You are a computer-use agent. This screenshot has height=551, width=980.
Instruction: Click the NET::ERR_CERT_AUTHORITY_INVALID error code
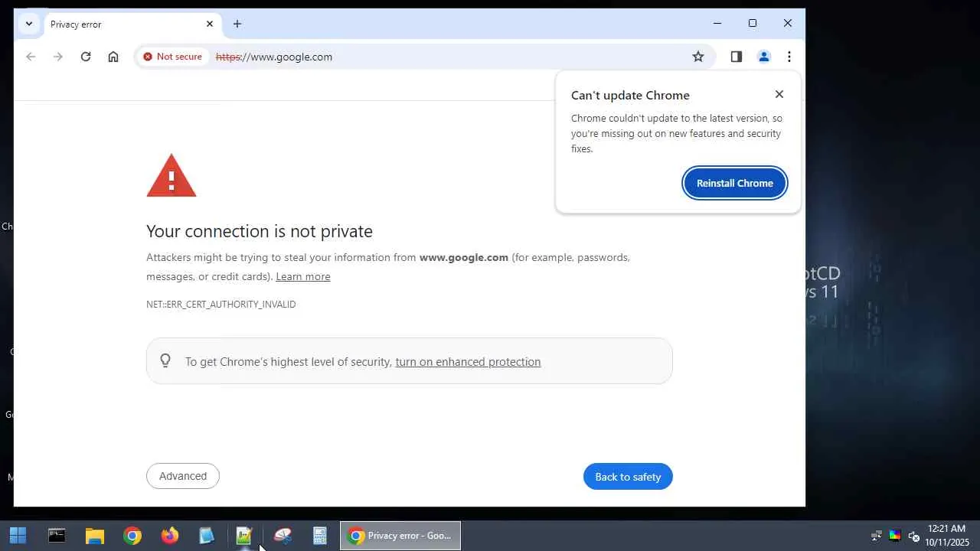click(221, 305)
